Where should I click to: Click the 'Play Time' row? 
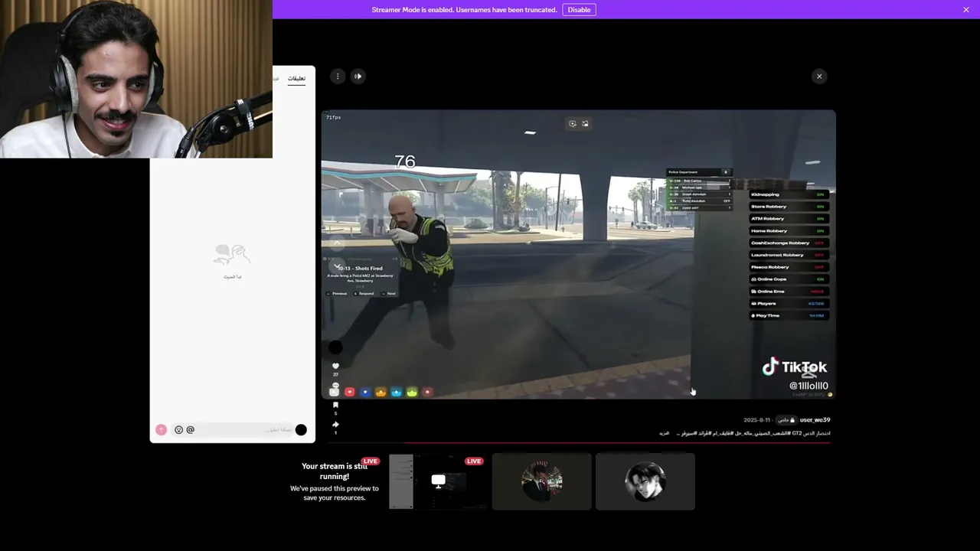tap(789, 315)
